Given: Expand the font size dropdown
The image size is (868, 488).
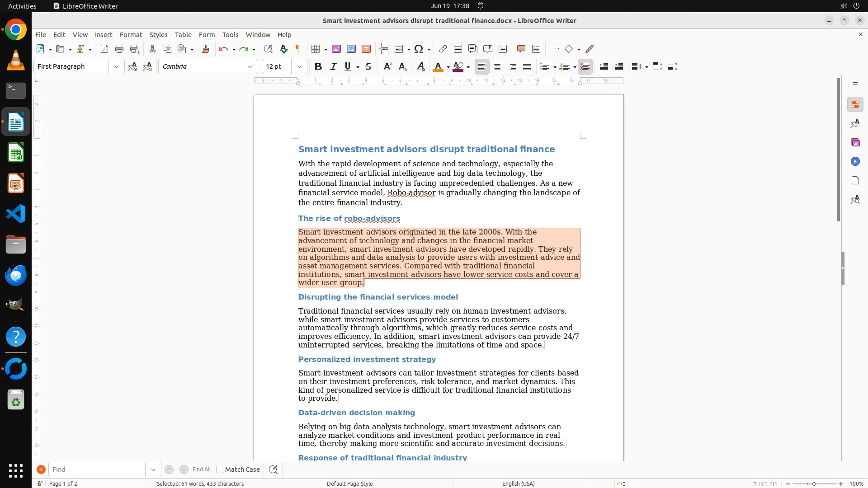Looking at the screenshot, I should click(x=299, y=66).
